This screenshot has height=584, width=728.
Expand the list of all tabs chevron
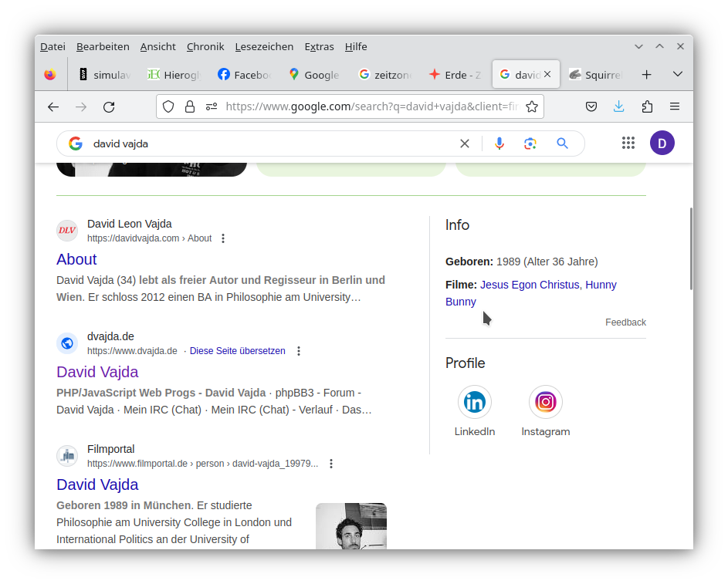pos(677,75)
